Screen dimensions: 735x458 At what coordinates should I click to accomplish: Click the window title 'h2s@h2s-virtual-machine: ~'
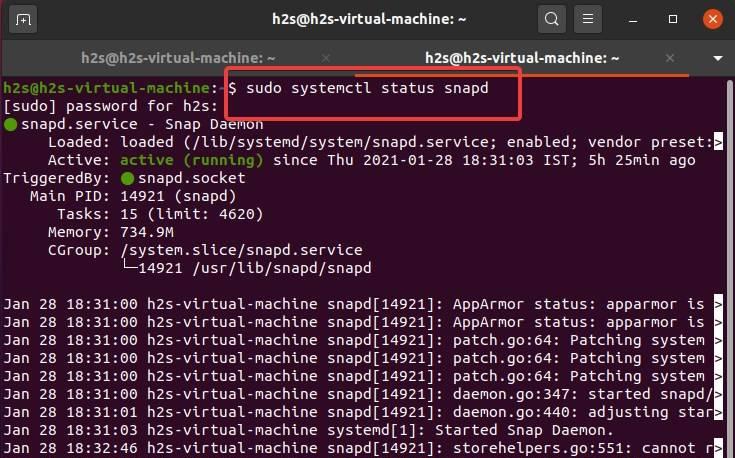click(x=369, y=19)
